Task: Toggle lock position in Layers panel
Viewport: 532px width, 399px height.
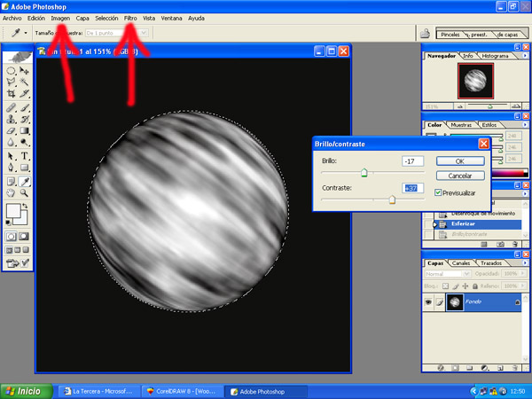Action: click(465, 286)
